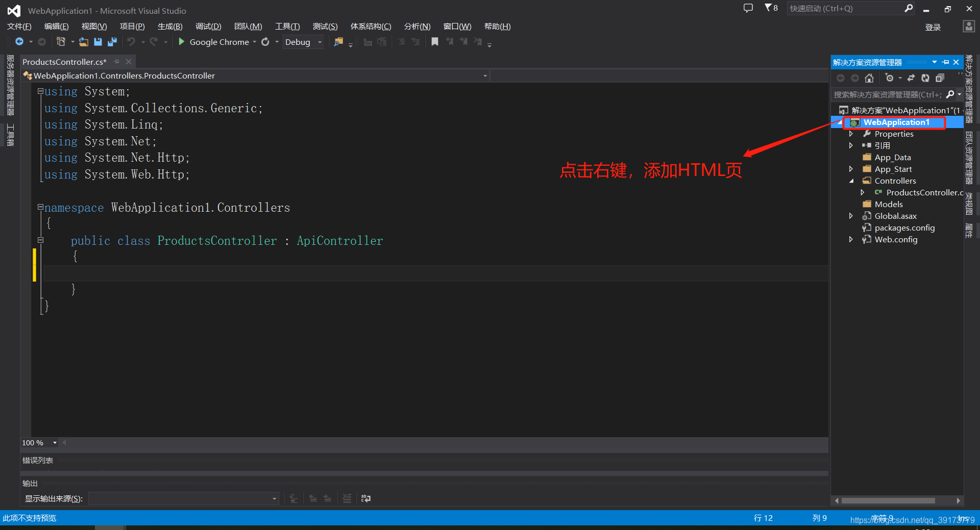Click the Pending Changes Filter clock icon
This screenshot has width=980, height=530.
(x=890, y=78)
